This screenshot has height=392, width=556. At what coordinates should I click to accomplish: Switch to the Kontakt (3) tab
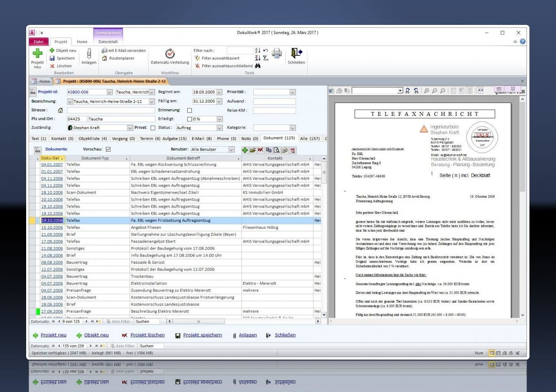[62, 139]
